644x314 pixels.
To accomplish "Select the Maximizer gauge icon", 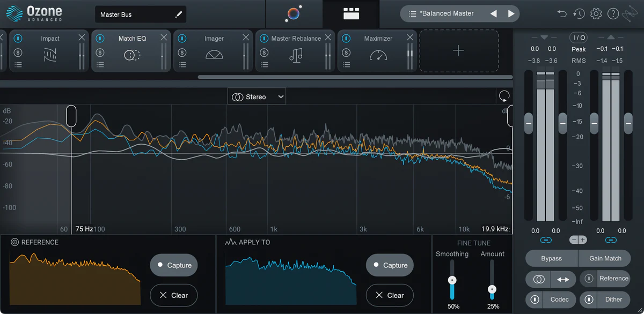I will click(x=378, y=55).
